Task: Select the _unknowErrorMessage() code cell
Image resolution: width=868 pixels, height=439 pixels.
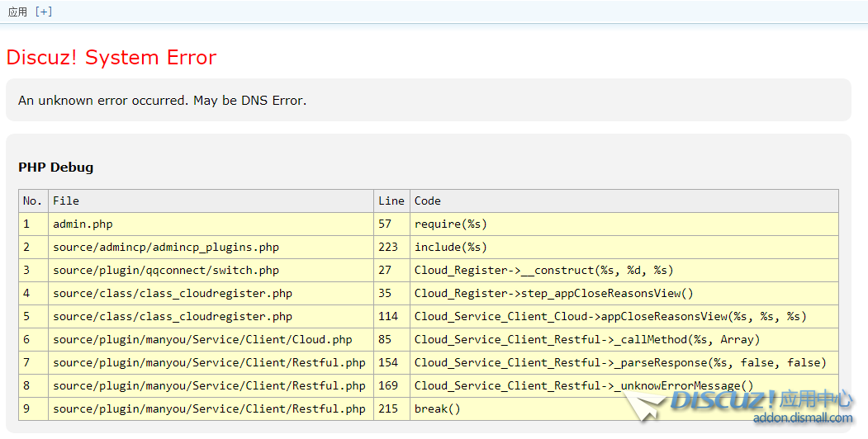Action: click(624, 386)
